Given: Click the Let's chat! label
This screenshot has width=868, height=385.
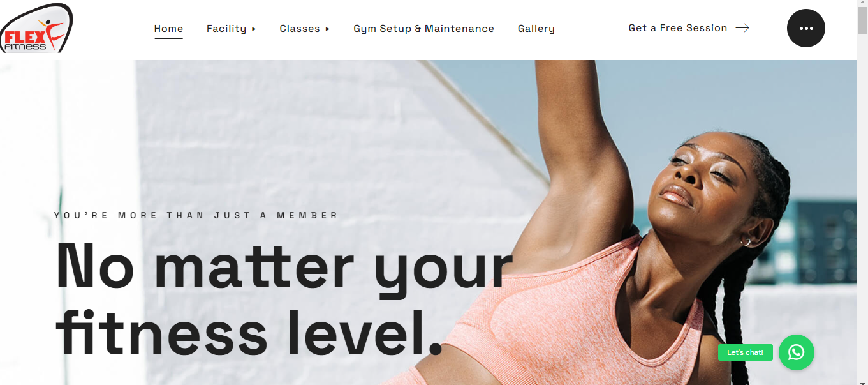Looking at the screenshot, I should pyautogui.click(x=746, y=352).
